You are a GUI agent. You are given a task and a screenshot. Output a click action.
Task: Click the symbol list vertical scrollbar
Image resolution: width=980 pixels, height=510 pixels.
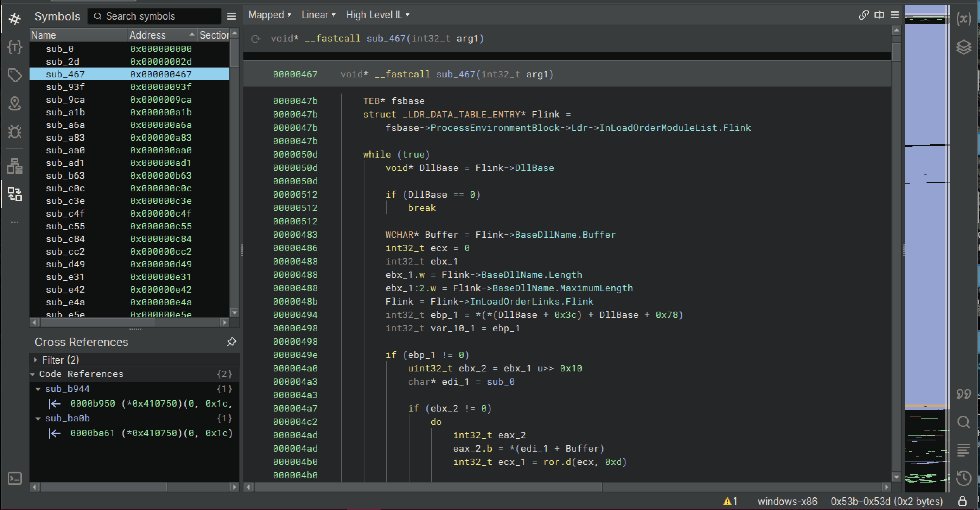[234, 53]
